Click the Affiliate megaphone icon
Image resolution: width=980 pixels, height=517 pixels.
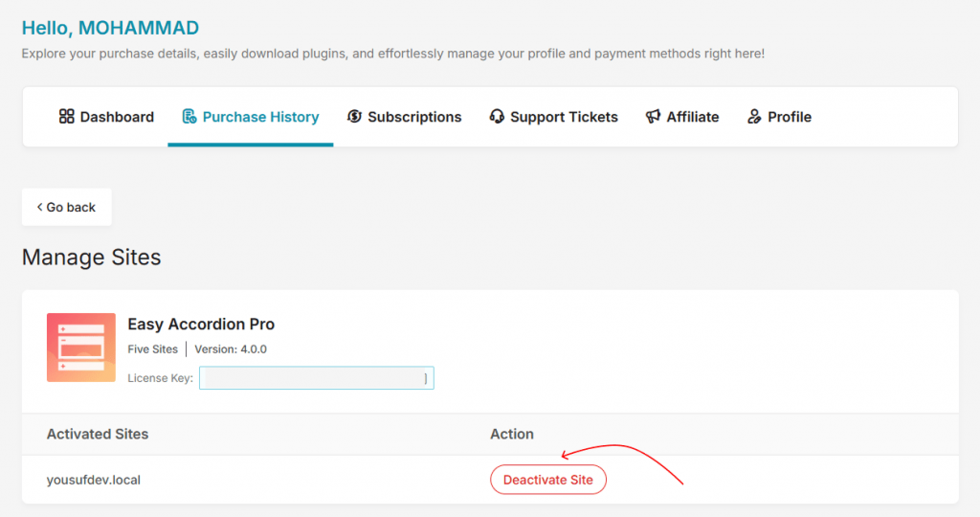point(653,117)
